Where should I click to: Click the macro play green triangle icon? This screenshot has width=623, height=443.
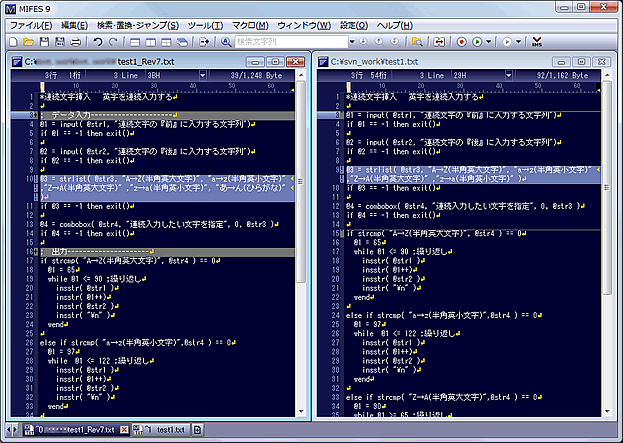click(477, 42)
